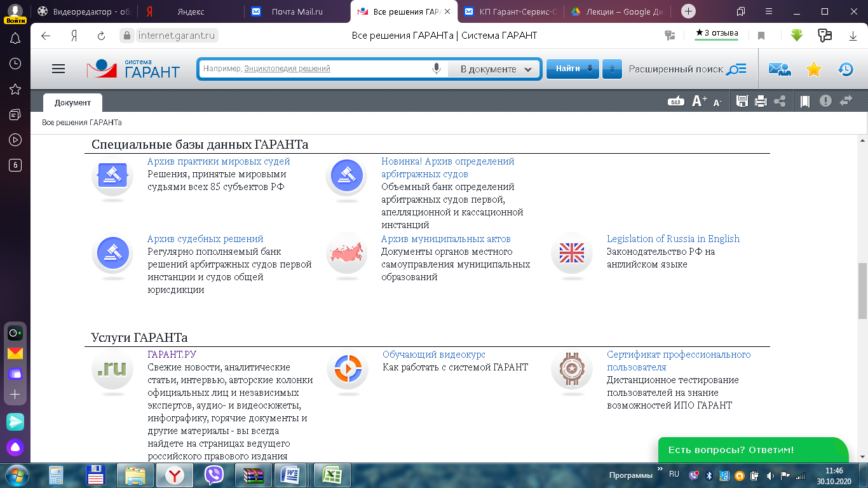Open the 'Есть вопросы? Ответим!' chat widget

(x=753, y=450)
